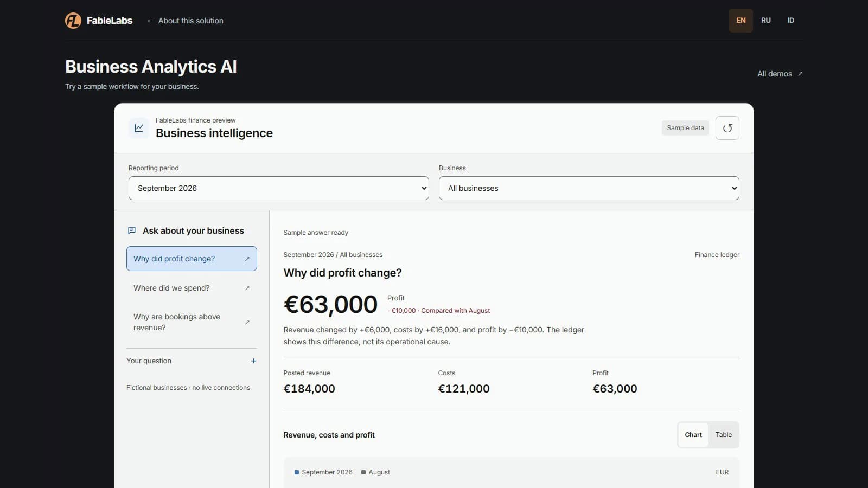This screenshot has width=868, height=488.
Task: Click the Sample data badge
Action: 685,128
